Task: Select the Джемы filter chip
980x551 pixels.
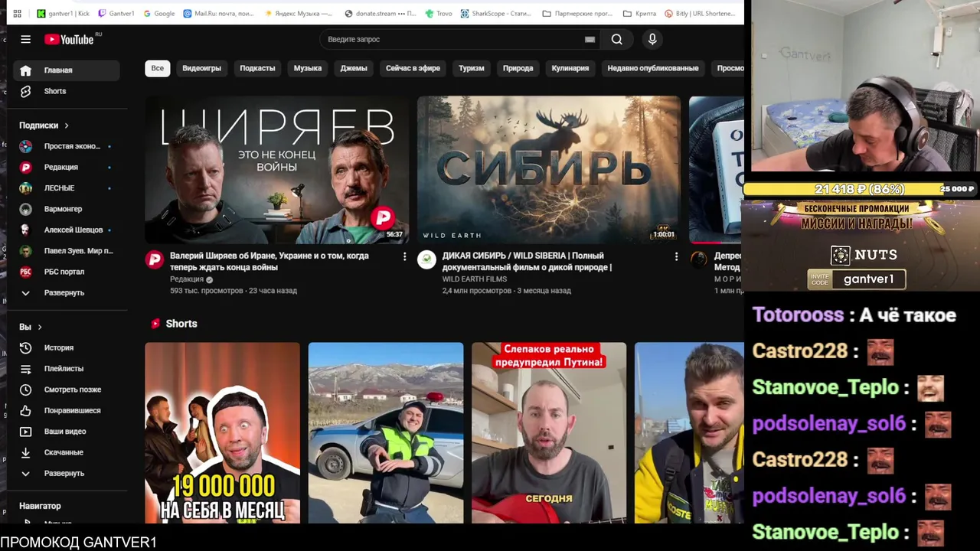Action: pyautogui.click(x=354, y=68)
